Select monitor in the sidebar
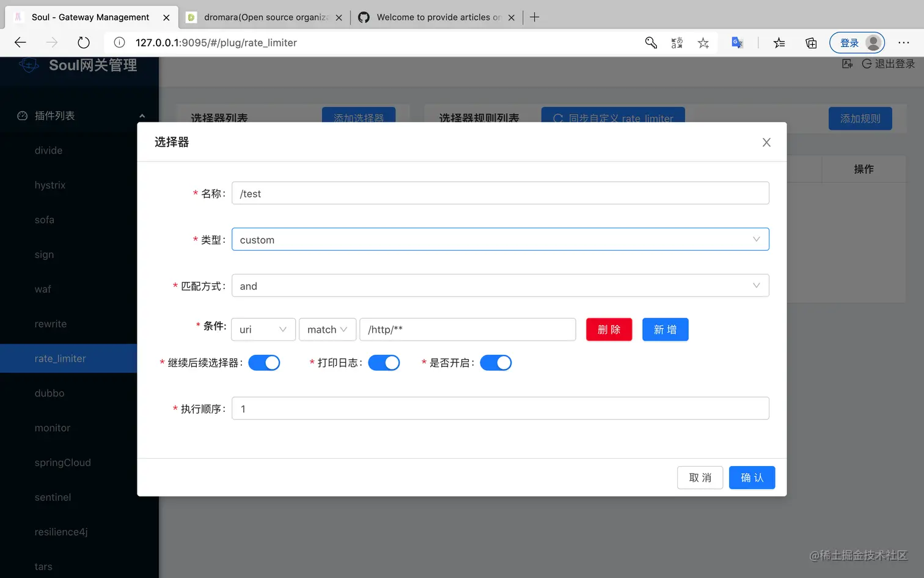The height and width of the screenshot is (578, 924). pos(53,428)
